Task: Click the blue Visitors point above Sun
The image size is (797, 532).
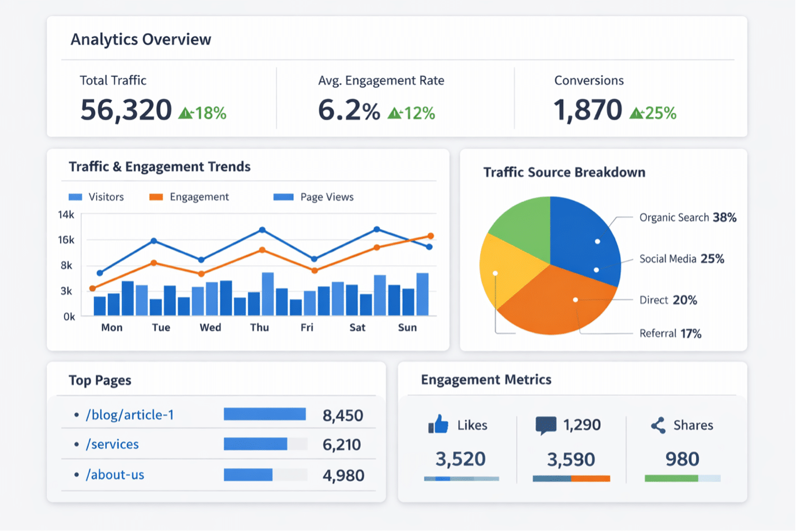Action: [x=429, y=247]
